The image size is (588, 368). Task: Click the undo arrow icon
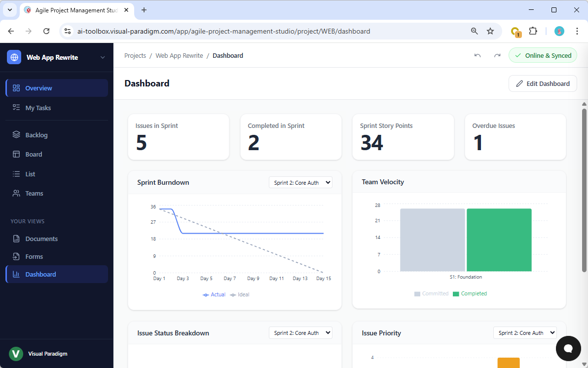[477, 55]
